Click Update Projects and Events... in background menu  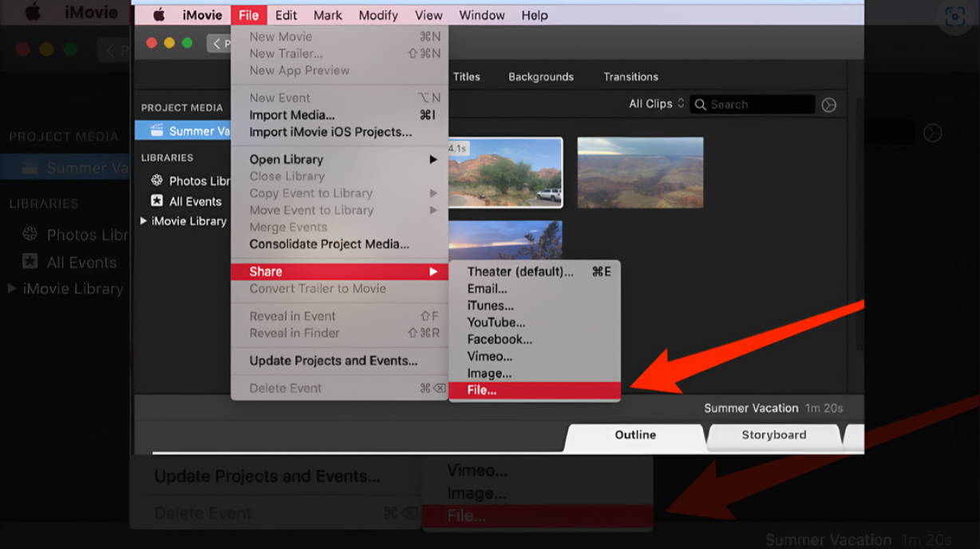(x=267, y=476)
